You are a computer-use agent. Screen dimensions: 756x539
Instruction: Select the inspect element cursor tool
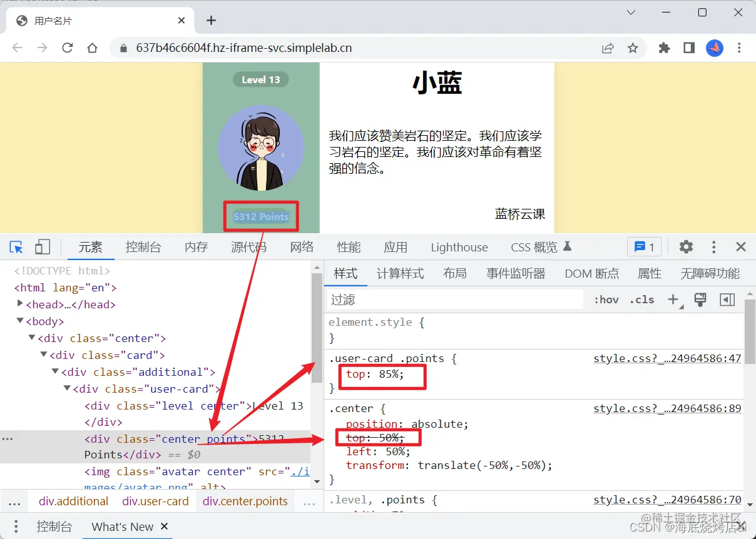16,247
